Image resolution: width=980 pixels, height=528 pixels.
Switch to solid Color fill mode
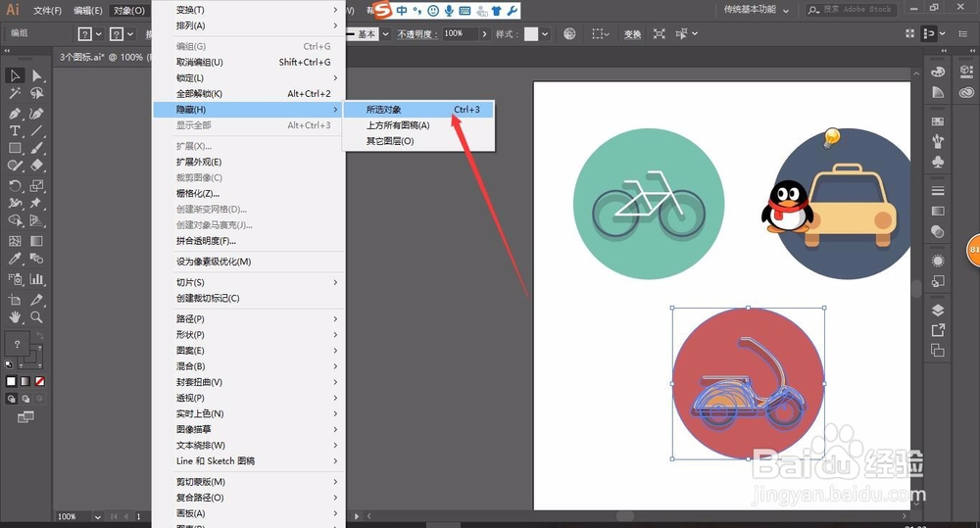click(x=11, y=381)
